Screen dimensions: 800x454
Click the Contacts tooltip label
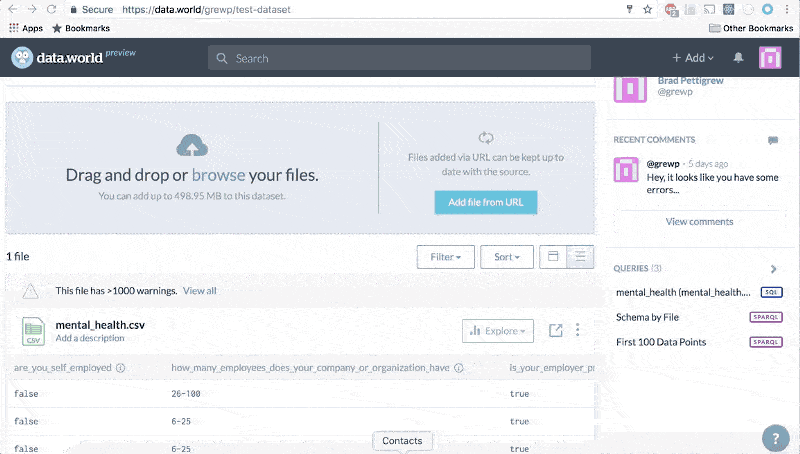(402, 441)
